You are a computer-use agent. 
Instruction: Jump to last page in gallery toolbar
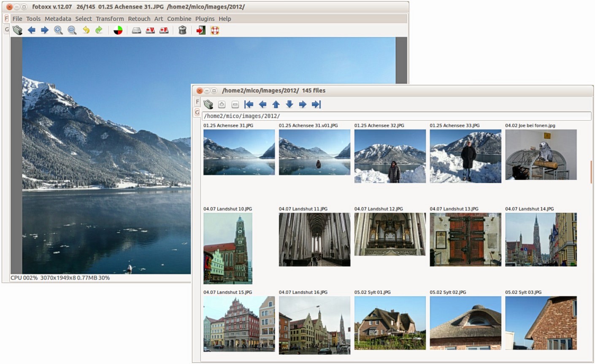[316, 104]
